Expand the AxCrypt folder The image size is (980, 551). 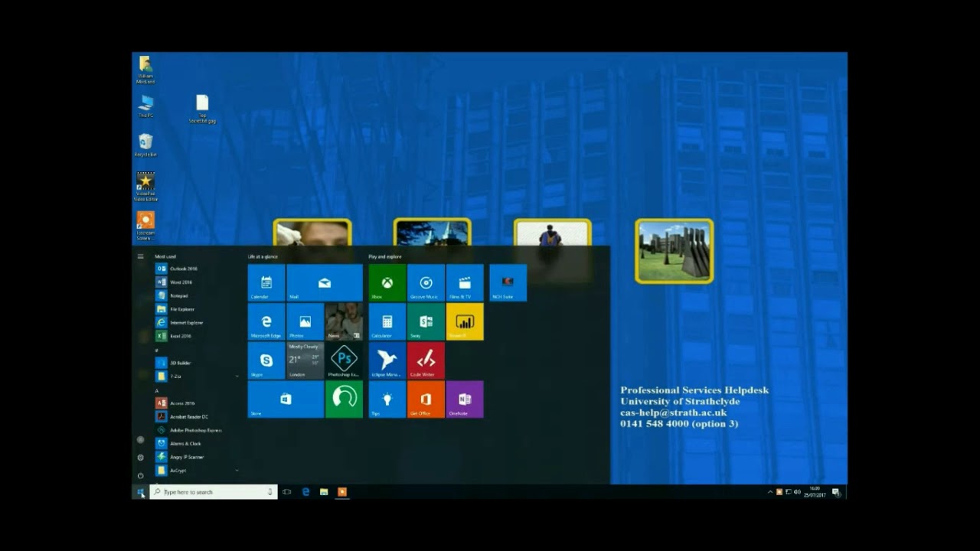tap(197, 471)
